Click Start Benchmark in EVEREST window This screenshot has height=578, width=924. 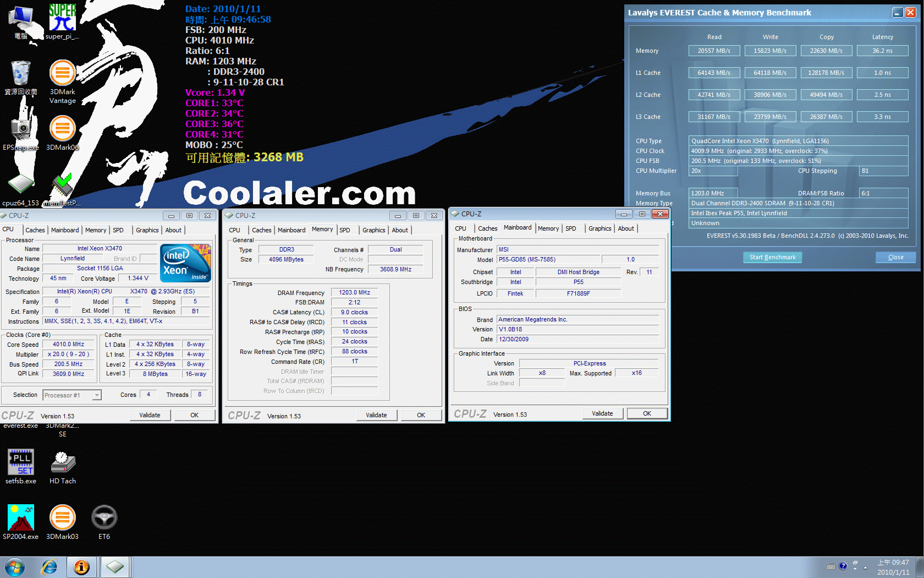pos(772,257)
